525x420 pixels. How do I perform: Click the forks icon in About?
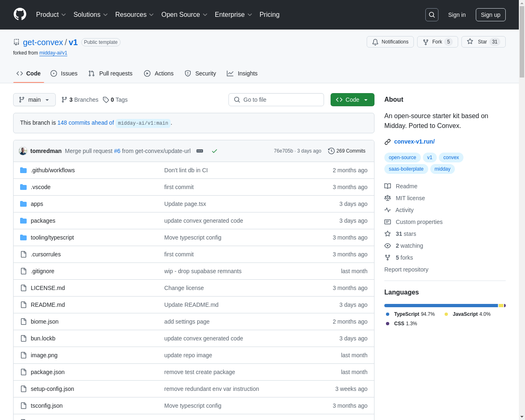click(388, 258)
